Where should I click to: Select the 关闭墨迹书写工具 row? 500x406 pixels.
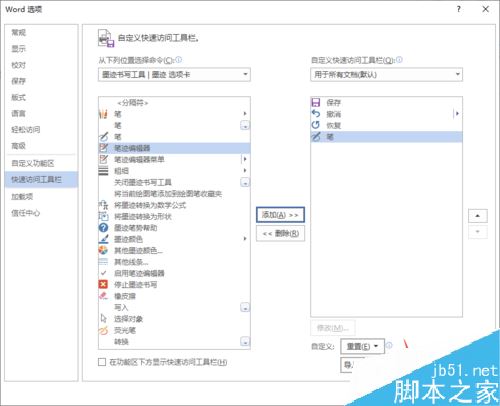[174, 182]
